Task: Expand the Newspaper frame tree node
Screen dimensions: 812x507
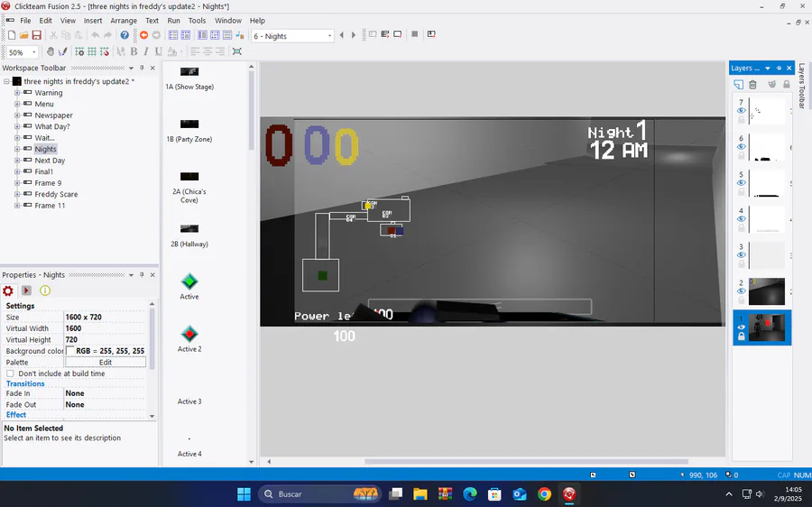Action: point(17,115)
